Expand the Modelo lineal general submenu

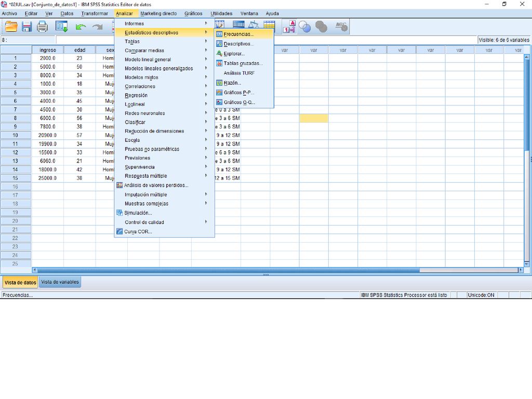tap(164, 59)
